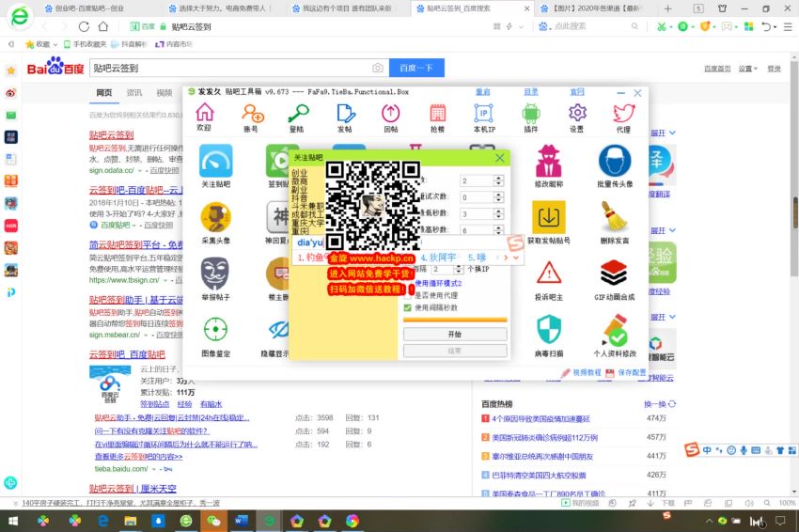Open the 抢楼 calendar icon
This screenshot has height=532, width=799.
(x=437, y=117)
